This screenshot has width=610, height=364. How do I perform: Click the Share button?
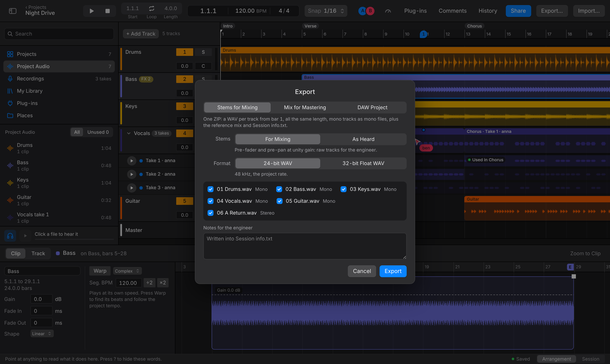pyautogui.click(x=518, y=11)
